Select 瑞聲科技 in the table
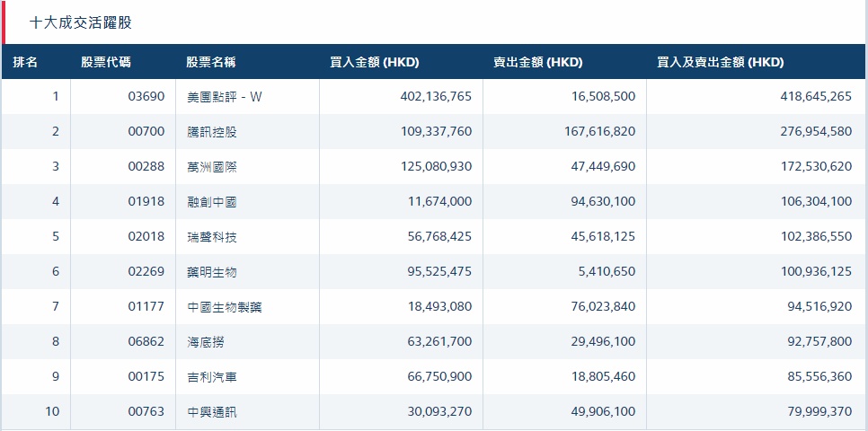This screenshot has width=868, height=431. [x=212, y=237]
